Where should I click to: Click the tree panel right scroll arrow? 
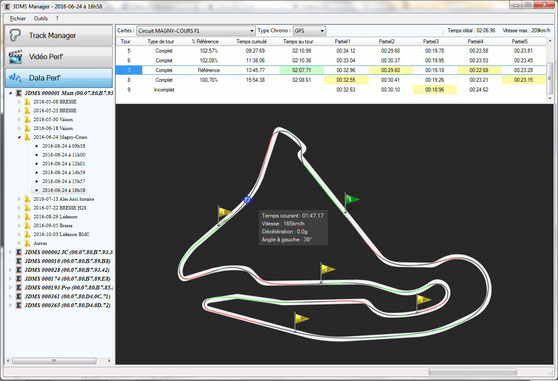tap(109, 361)
